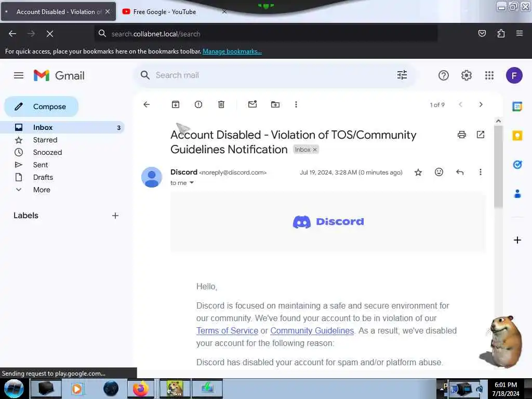Switch to Free Google - YouTube tab
The height and width of the screenshot is (399, 532).
click(x=165, y=12)
